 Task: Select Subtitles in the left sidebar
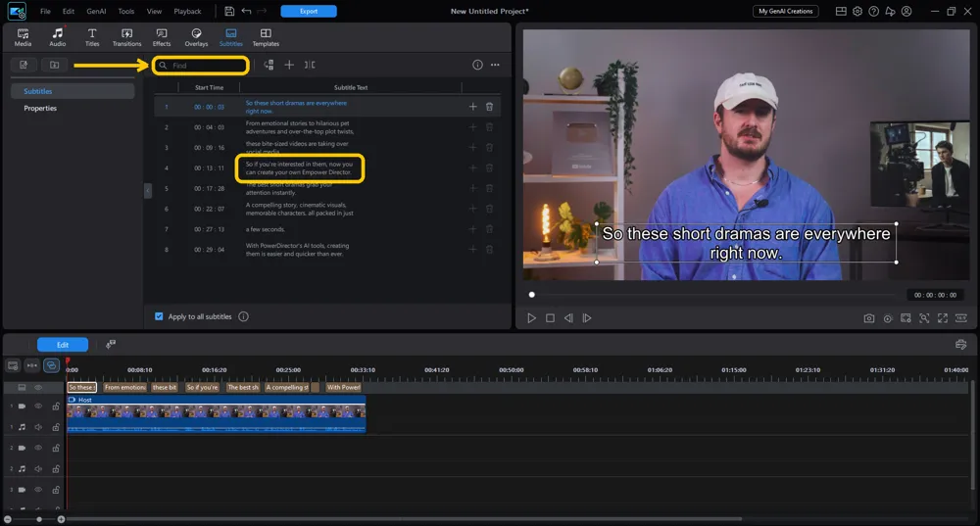click(x=73, y=91)
